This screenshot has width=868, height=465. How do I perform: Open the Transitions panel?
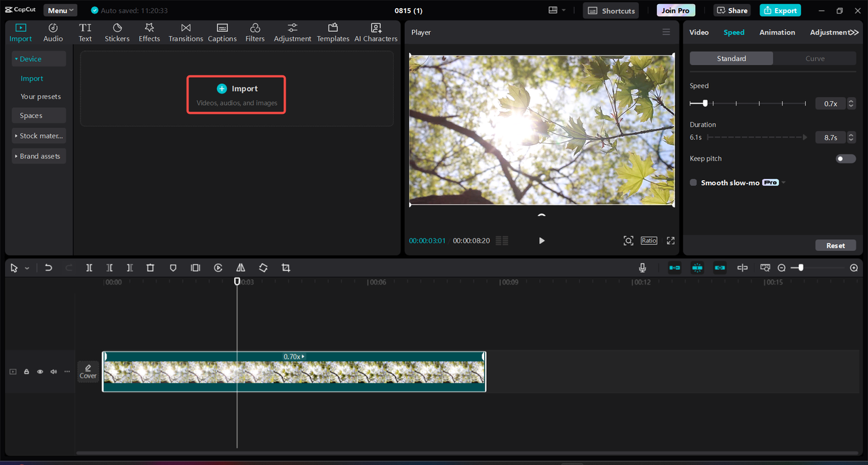click(186, 32)
